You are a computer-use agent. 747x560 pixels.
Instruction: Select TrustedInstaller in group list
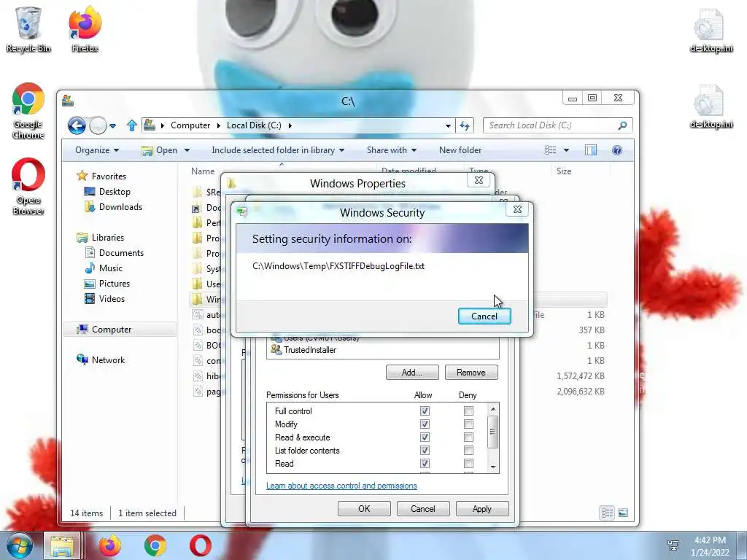[x=310, y=350]
